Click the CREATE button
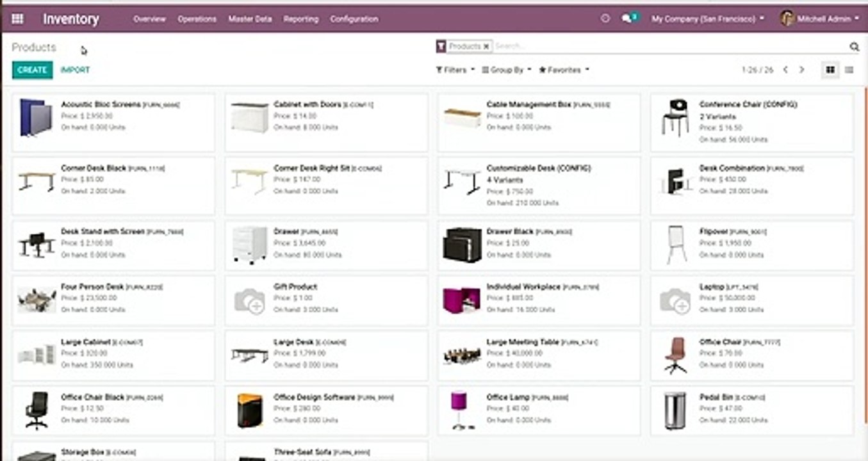The height and width of the screenshot is (461, 868). [32, 70]
